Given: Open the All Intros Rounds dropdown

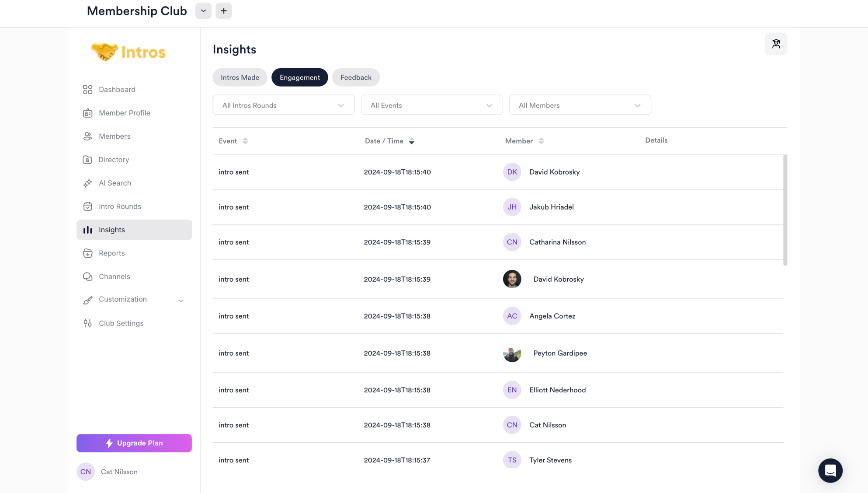Looking at the screenshot, I should pos(283,105).
